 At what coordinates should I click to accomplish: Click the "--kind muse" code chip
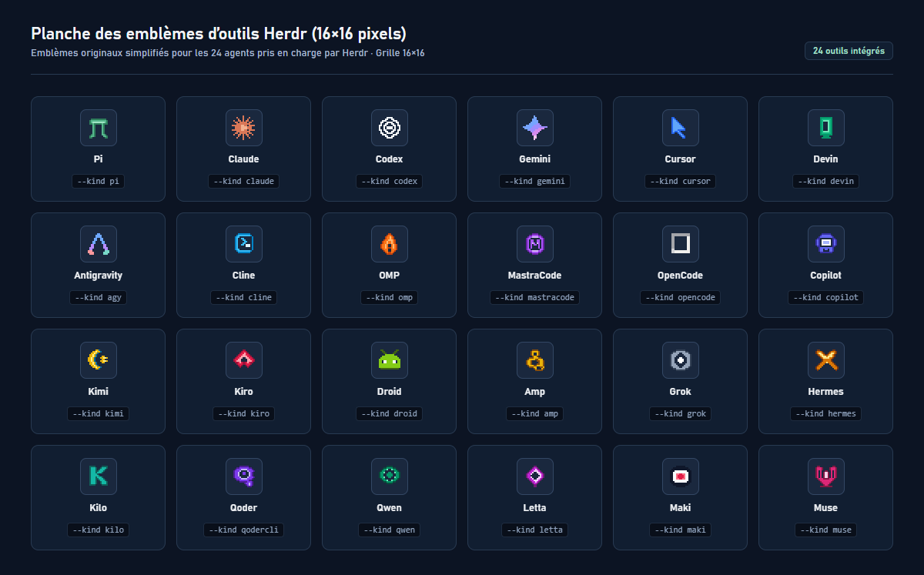tap(825, 530)
